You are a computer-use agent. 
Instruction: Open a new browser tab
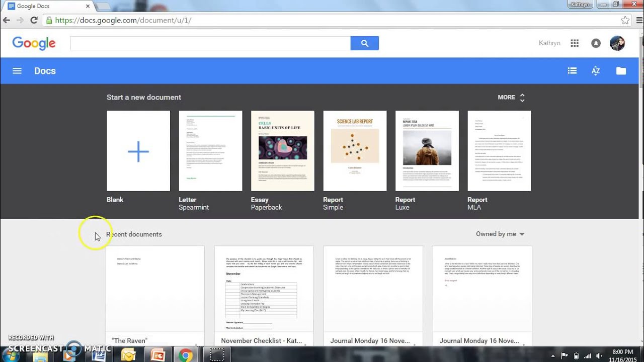103,7
